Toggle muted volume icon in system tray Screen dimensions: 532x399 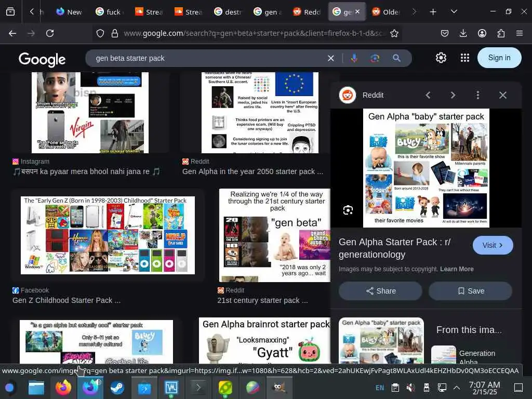click(x=410, y=388)
